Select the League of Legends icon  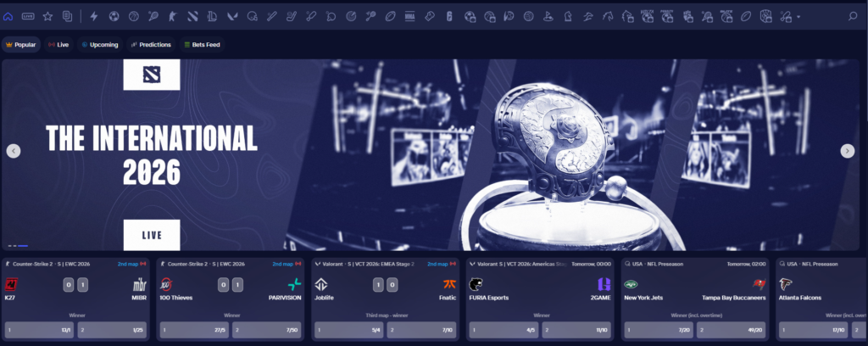pyautogui.click(x=212, y=17)
